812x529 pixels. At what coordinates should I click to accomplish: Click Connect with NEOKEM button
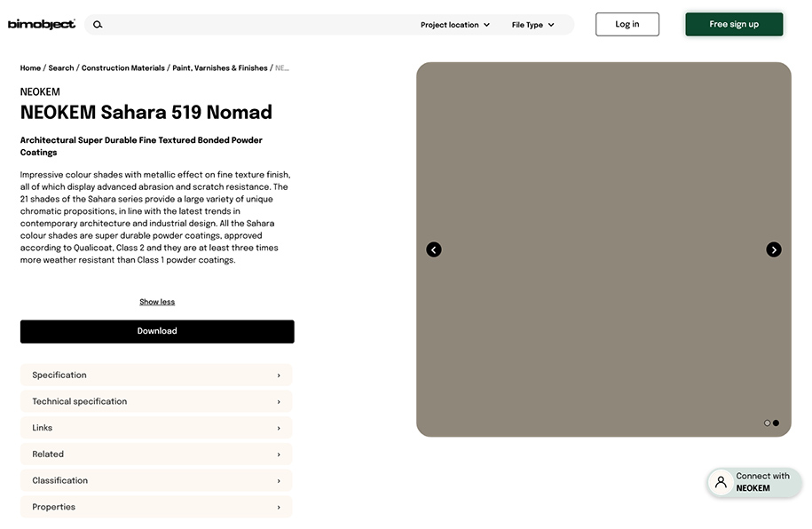tap(754, 482)
